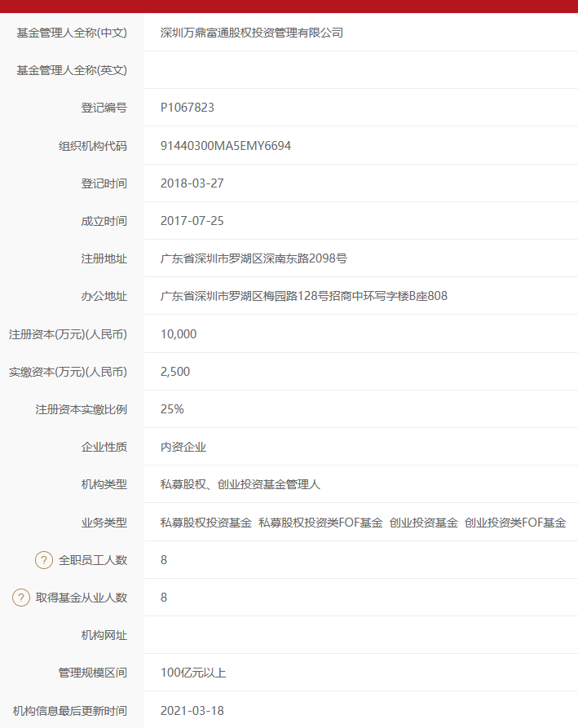Click the enterprise nature value 内资企业

click(183, 447)
